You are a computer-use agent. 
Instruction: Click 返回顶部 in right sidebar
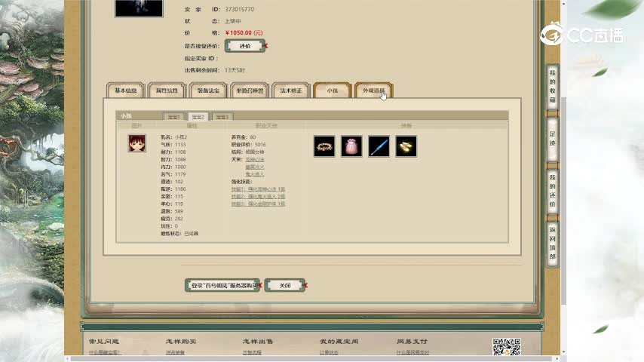(x=553, y=244)
